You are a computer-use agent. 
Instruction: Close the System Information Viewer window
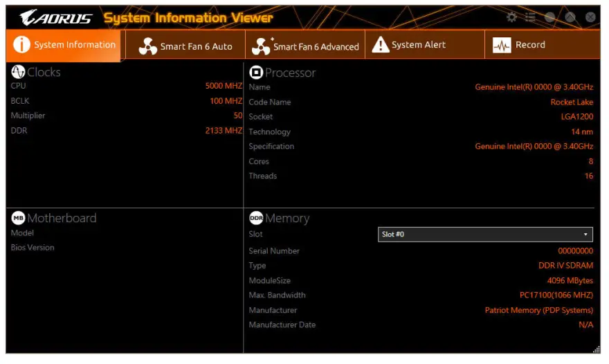pos(590,17)
